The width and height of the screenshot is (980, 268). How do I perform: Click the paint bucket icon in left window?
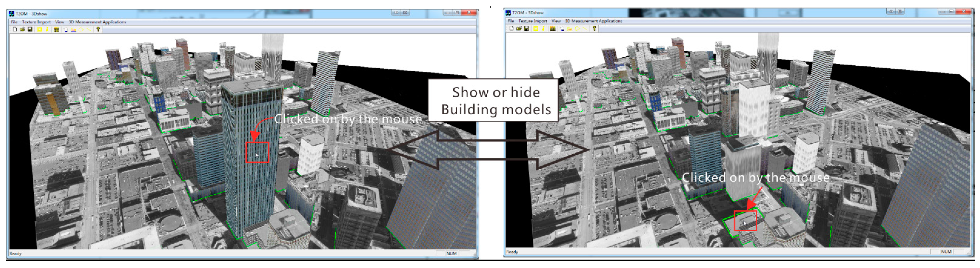click(66, 29)
